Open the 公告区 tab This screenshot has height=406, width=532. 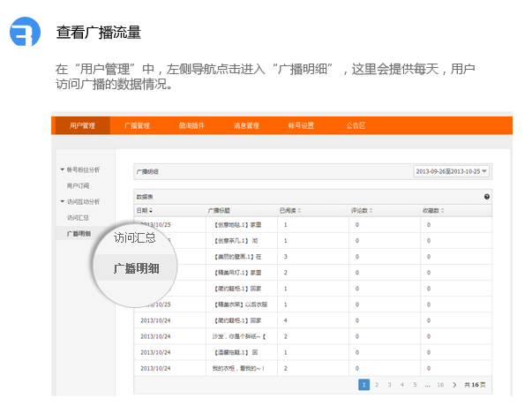click(356, 125)
